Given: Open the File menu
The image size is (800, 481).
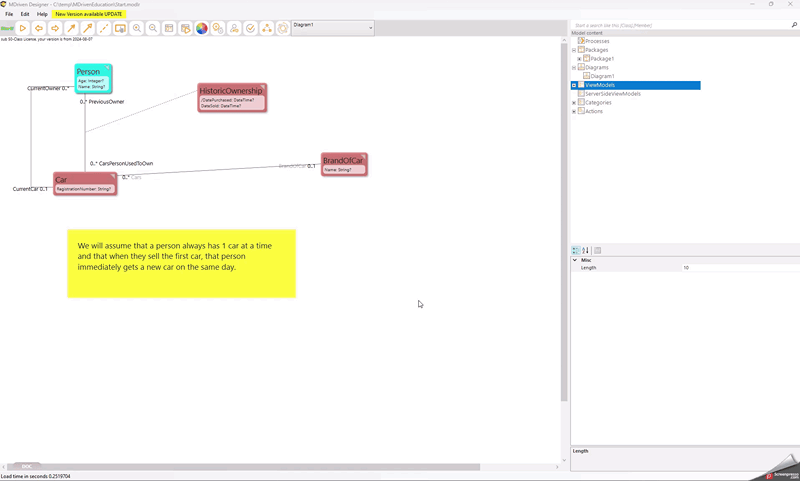Looking at the screenshot, I should point(9,14).
